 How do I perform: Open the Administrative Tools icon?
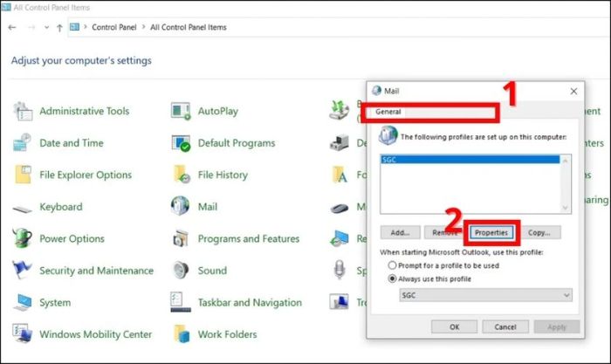click(x=23, y=111)
